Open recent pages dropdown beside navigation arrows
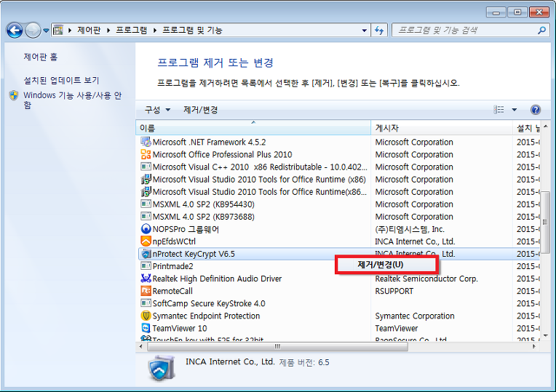 click(46, 31)
